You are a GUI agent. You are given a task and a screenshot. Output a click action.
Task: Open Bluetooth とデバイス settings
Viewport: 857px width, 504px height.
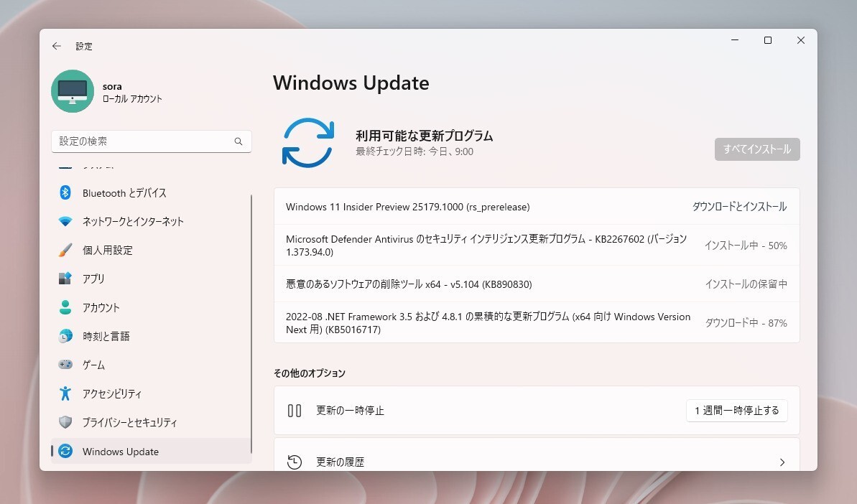[152, 192]
